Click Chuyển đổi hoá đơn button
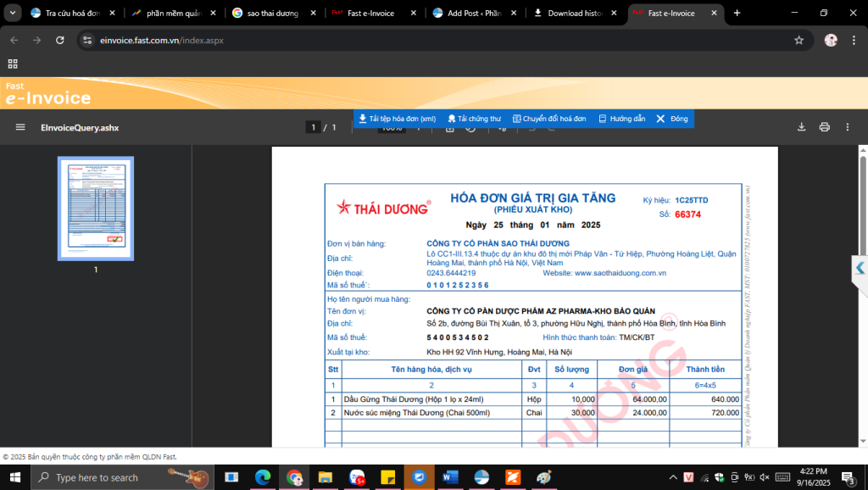The height and width of the screenshot is (490, 868). tap(549, 119)
